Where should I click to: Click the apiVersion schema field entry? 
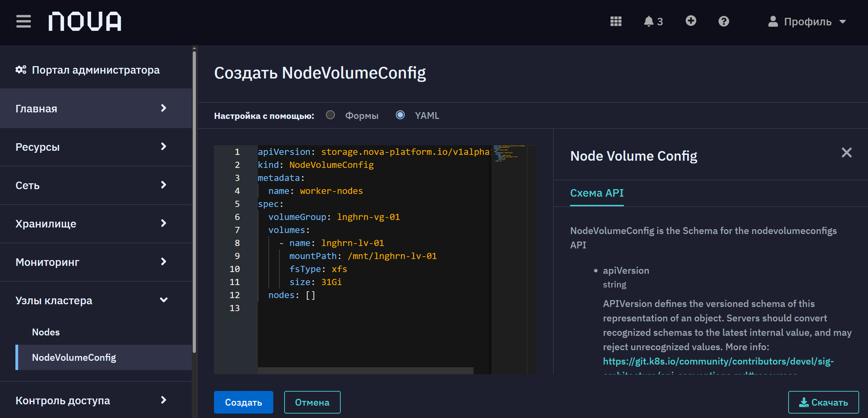pos(626,270)
